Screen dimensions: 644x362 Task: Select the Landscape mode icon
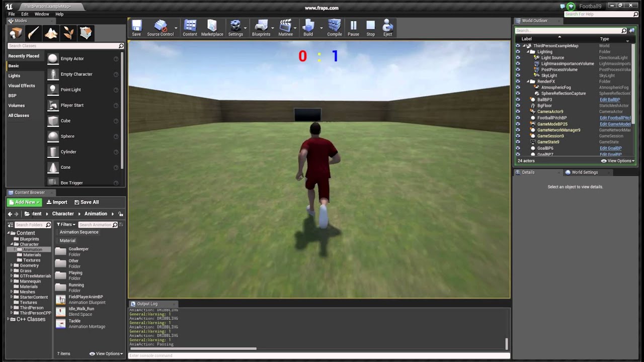(x=51, y=33)
